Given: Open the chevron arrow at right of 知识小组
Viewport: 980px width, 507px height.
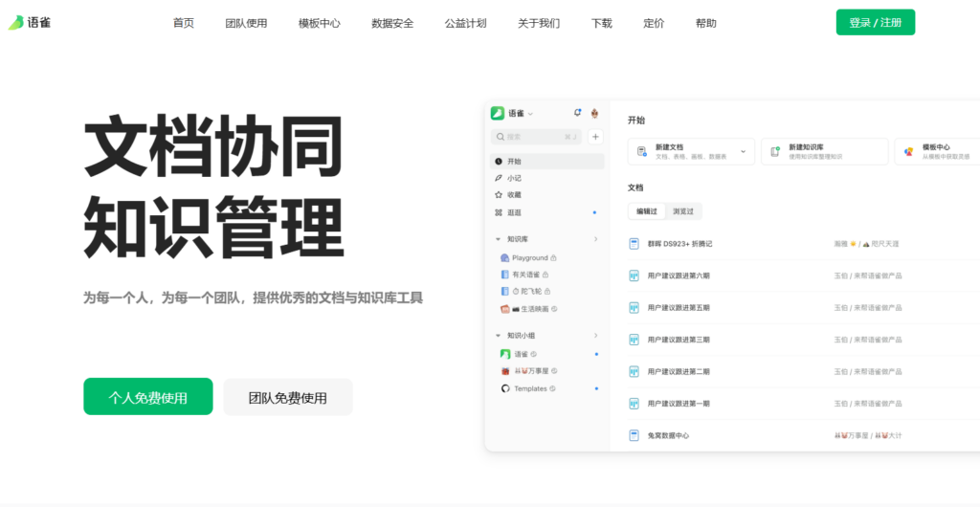Looking at the screenshot, I should click(x=595, y=336).
